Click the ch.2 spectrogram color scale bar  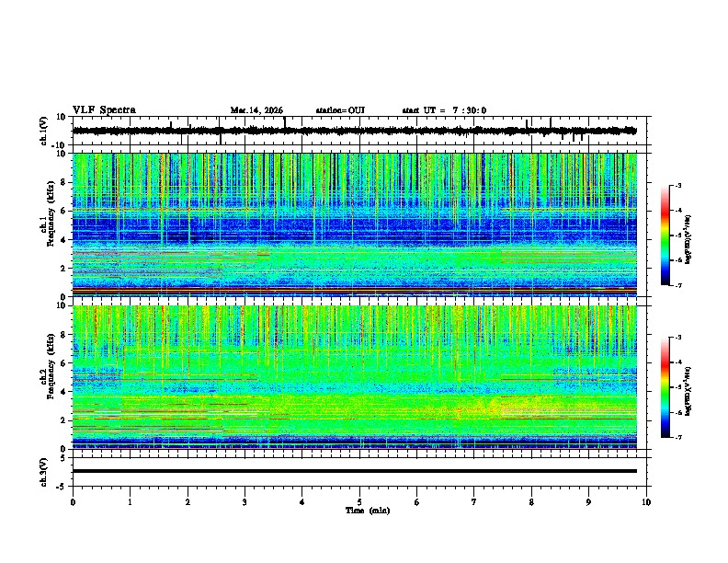click(x=665, y=387)
